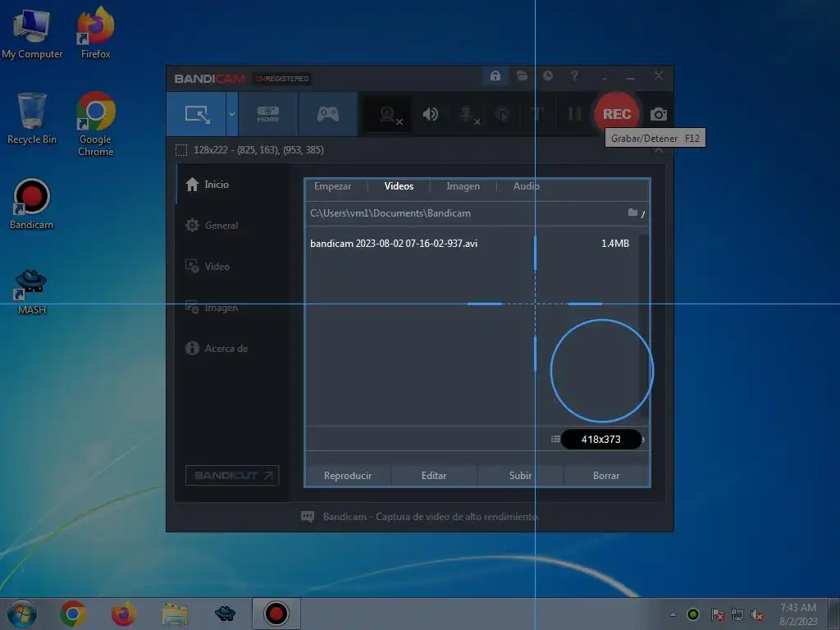The image size is (840, 630).
Task: Open folder icon beside the output path
Action: coord(632,212)
